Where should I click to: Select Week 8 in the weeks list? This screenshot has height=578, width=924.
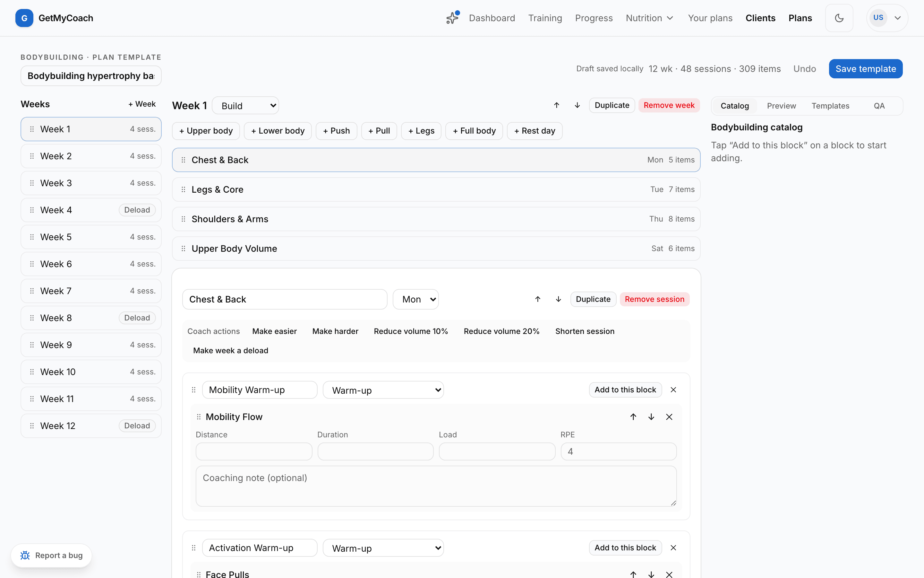(x=91, y=318)
